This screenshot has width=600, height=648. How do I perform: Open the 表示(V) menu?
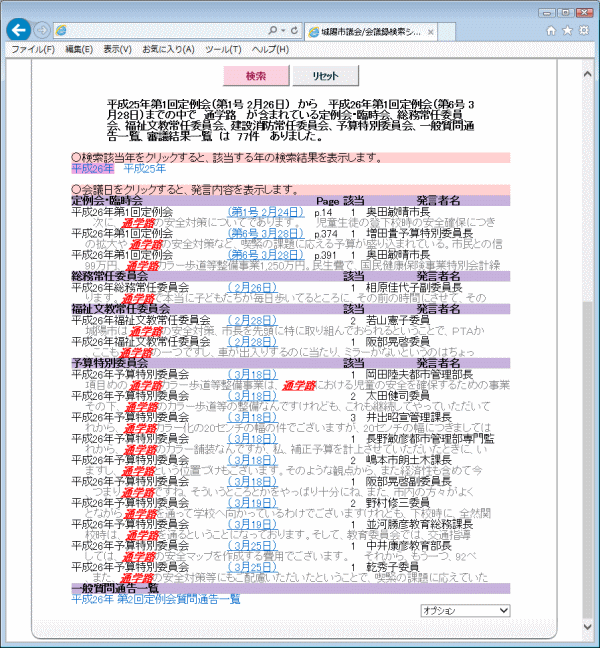coord(117,50)
